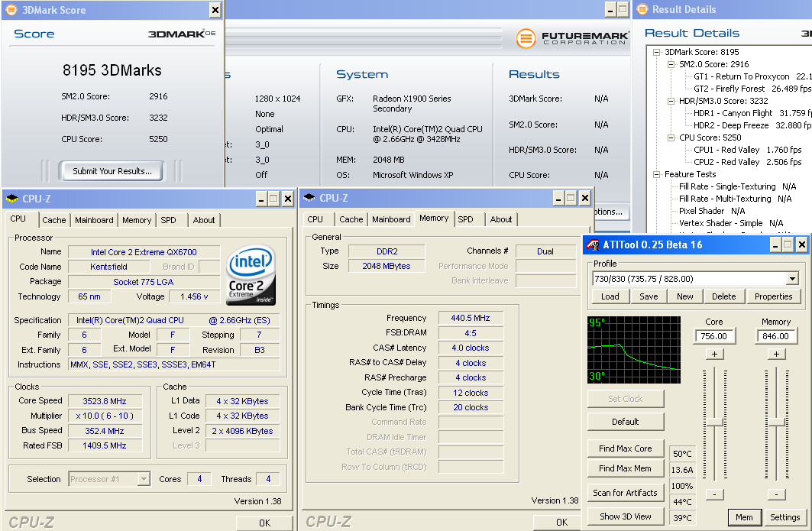Click the left CPU-Z title bar icon
Viewport: 812px width, 531px height.
pyautogui.click(x=12, y=199)
